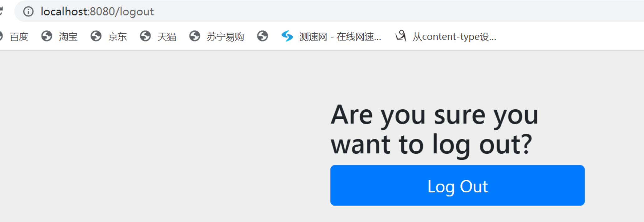Click the 'Are you sure' heading text
Screen dimensions: 644x222
pyautogui.click(x=434, y=129)
